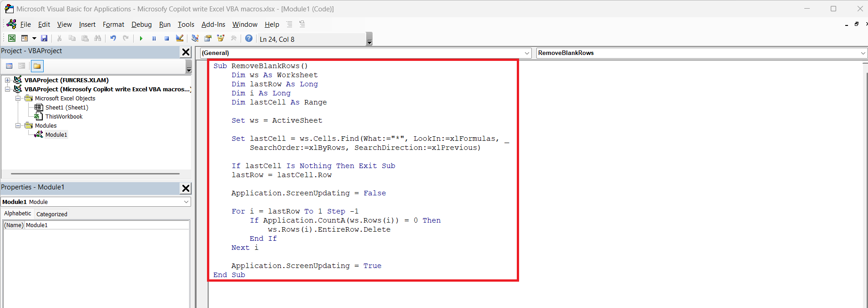Click the 'End Sub' code line
Image resolution: width=868 pixels, height=308 pixels.
(x=229, y=275)
